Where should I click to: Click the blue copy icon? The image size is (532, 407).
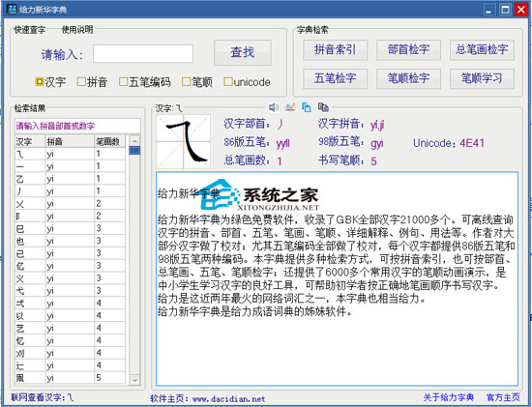click(307, 107)
